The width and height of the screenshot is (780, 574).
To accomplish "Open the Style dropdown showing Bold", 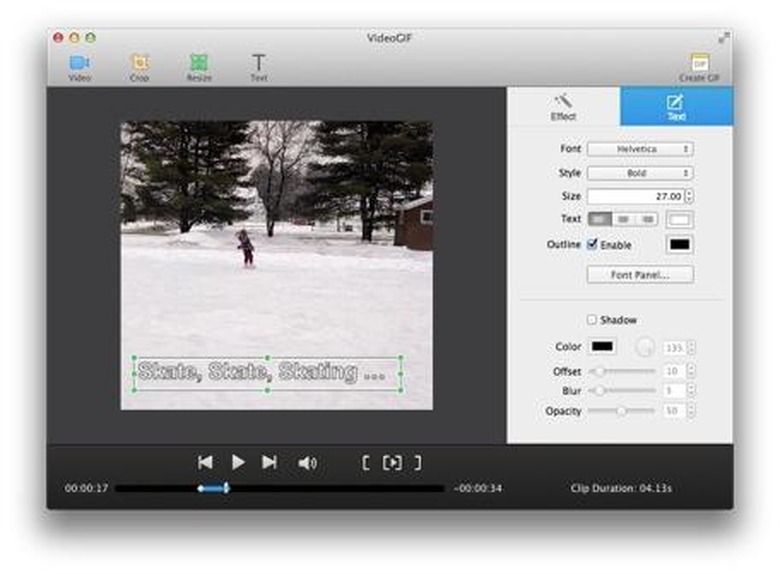I will coord(640,173).
